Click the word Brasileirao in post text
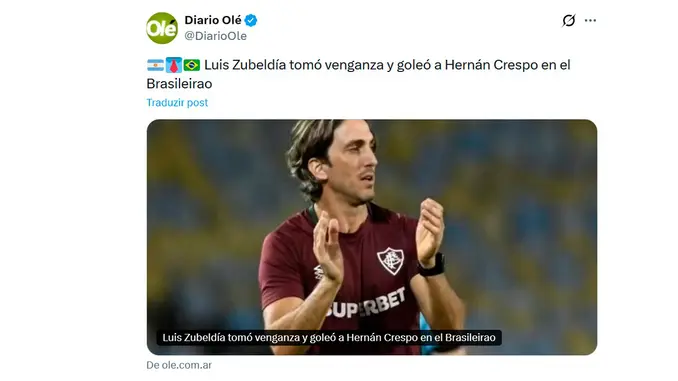The height and width of the screenshot is (381, 678). coord(179,83)
